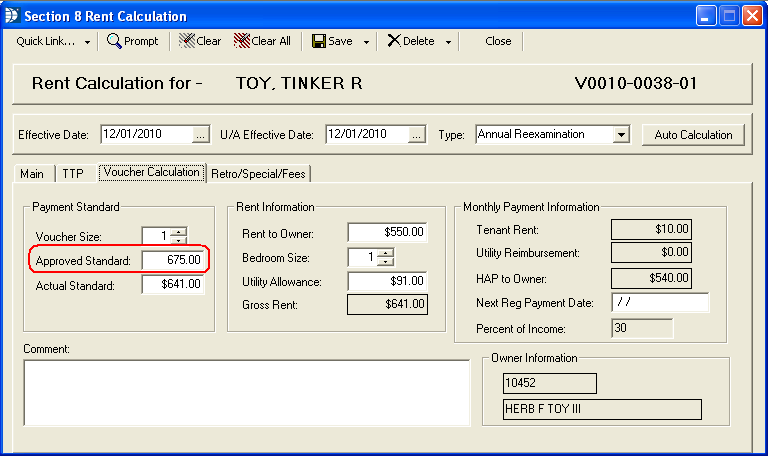Click the Utility Reimbursement field

click(x=651, y=252)
